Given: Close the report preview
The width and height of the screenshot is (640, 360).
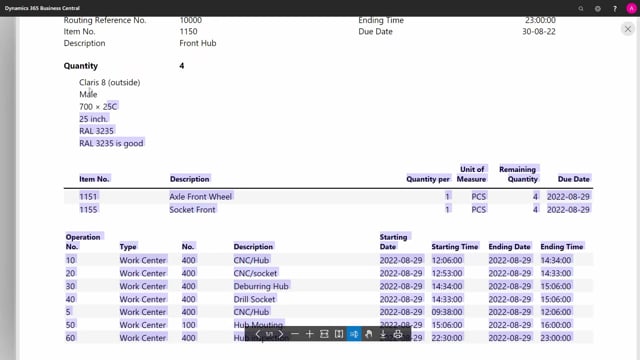Looking at the screenshot, I should tap(628, 29).
